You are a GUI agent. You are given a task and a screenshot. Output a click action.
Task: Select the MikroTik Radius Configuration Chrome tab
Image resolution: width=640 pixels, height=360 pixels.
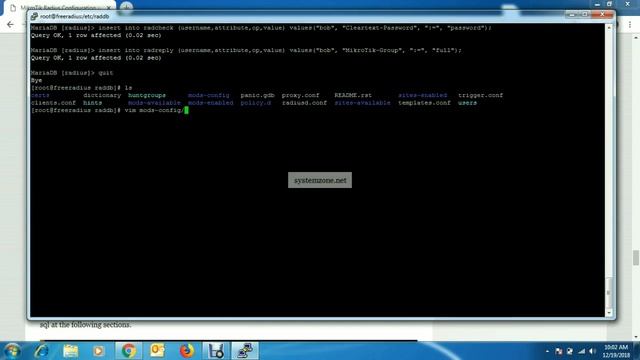click(61, 7)
